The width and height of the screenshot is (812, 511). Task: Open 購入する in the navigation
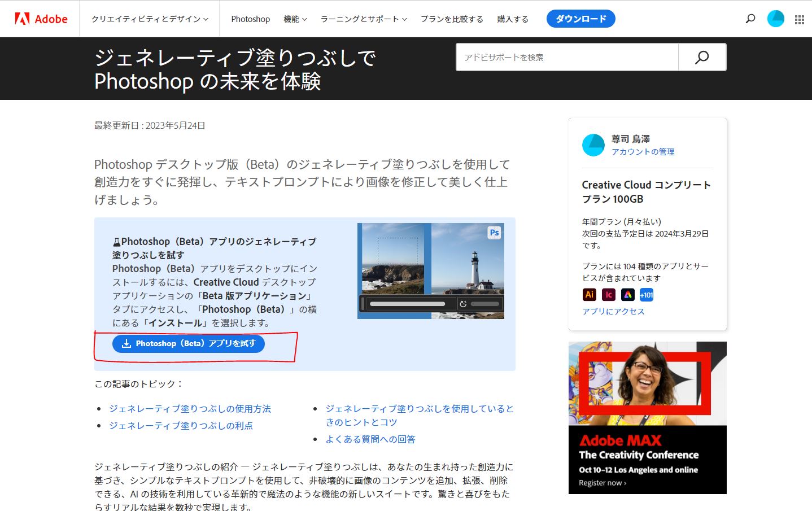tap(513, 19)
